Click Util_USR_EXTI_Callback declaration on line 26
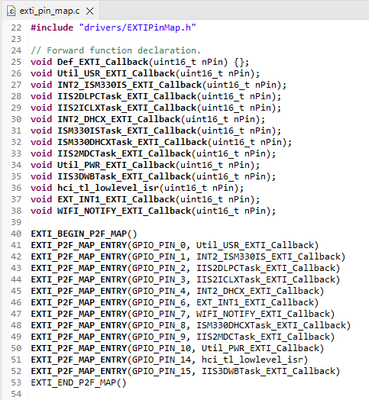Image resolution: width=369 pixels, height=400 pixels. pyautogui.click(x=145, y=73)
